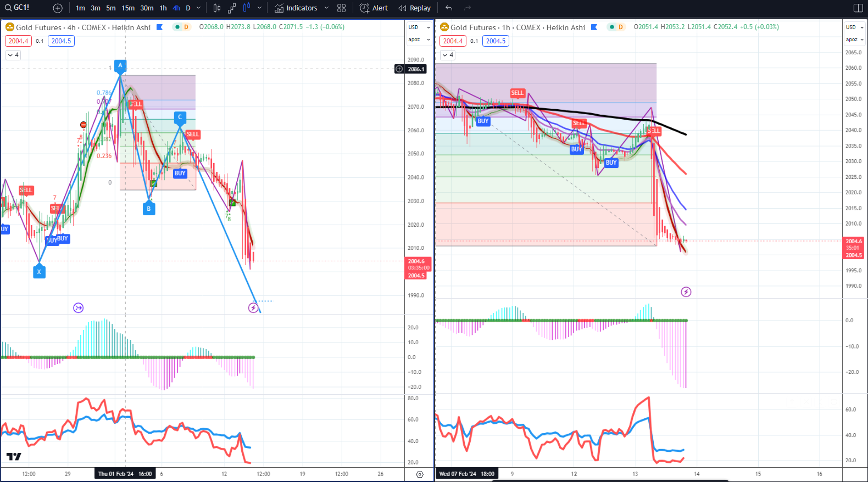The width and height of the screenshot is (868, 482).
Task: Click the pattern point C label
Action: 180,117
